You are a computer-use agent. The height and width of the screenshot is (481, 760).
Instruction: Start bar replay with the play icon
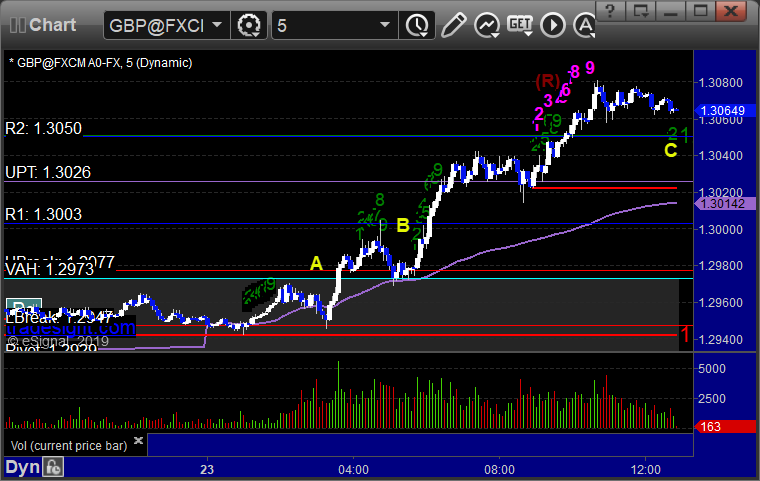point(553,25)
